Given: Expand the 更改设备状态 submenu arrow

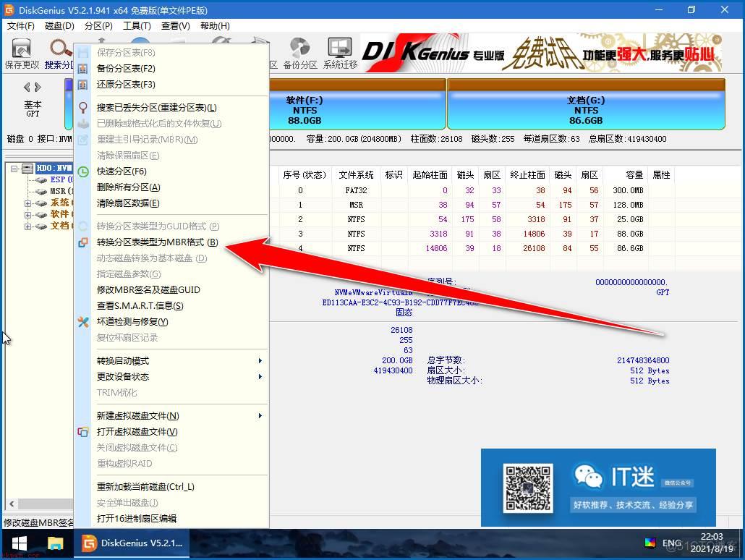Looking at the screenshot, I should click(260, 377).
